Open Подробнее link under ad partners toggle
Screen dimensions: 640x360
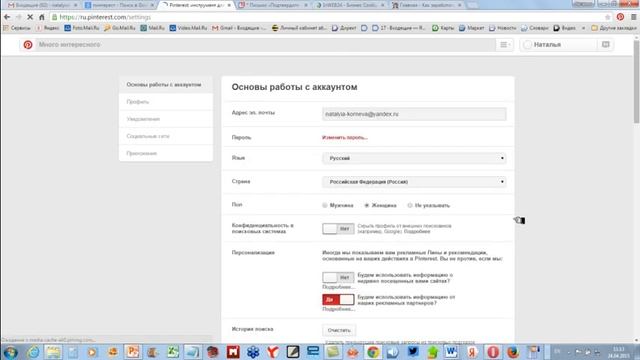coord(338,309)
